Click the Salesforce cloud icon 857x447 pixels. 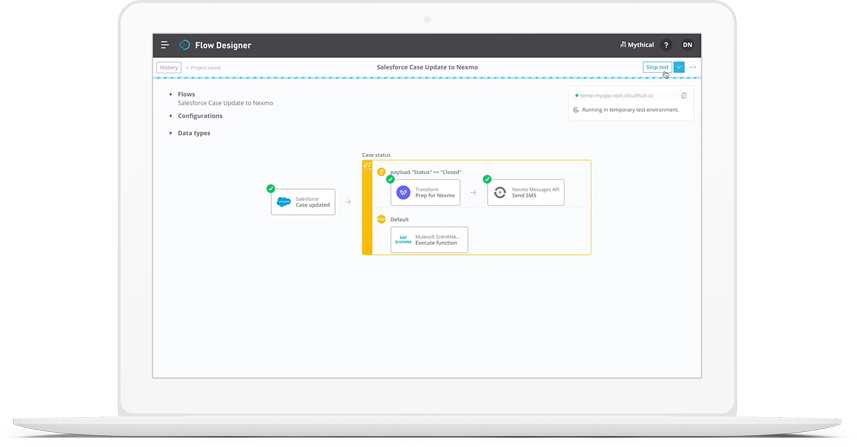coord(284,202)
